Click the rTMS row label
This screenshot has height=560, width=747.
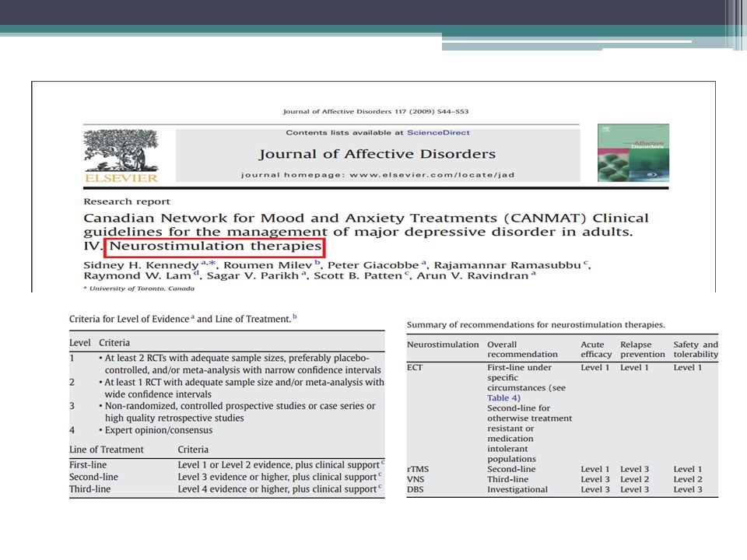[418, 469]
